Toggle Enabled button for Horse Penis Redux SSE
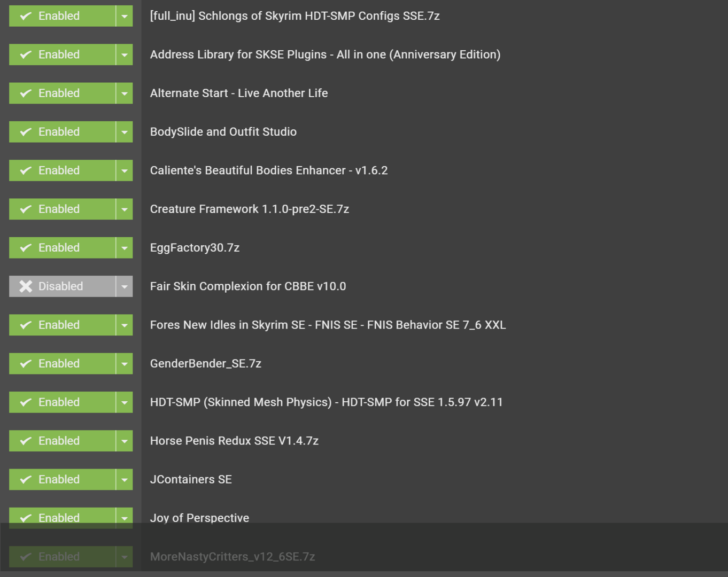Viewport: 728px width, 577px height. tap(62, 441)
